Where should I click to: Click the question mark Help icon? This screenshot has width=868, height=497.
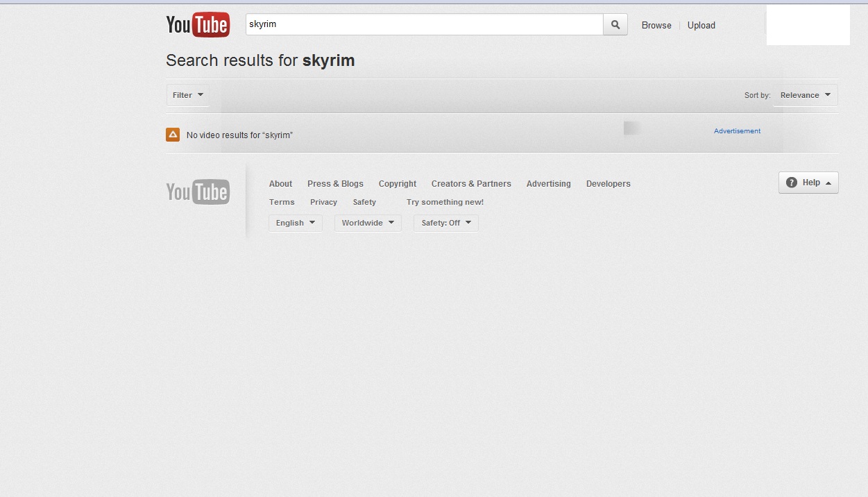pyautogui.click(x=792, y=183)
